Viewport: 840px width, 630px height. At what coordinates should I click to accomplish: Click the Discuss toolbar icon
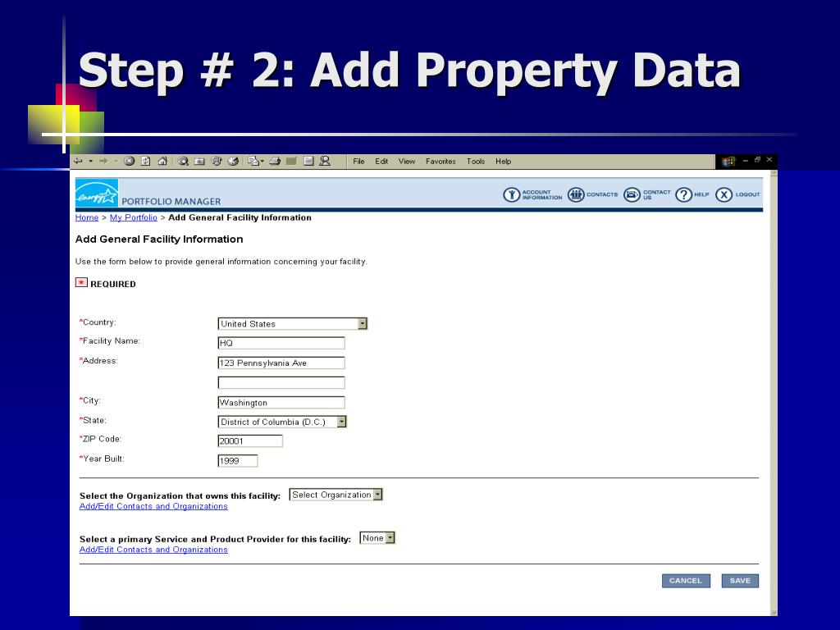[308, 161]
